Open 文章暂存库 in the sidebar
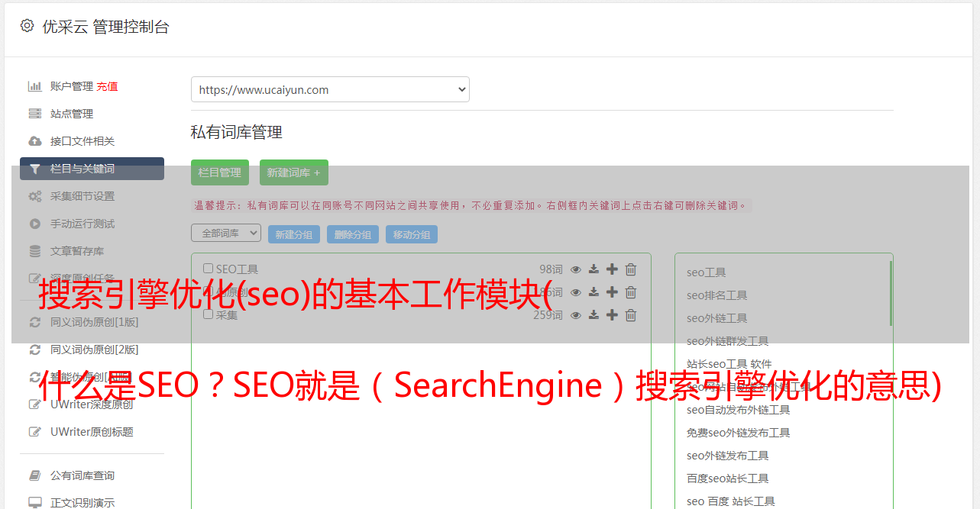The height and width of the screenshot is (509, 980). point(77,251)
